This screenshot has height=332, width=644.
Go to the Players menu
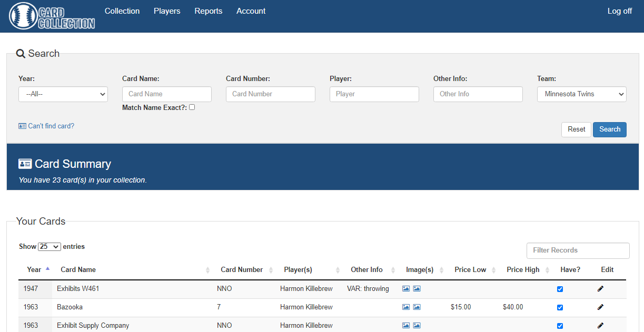(167, 11)
